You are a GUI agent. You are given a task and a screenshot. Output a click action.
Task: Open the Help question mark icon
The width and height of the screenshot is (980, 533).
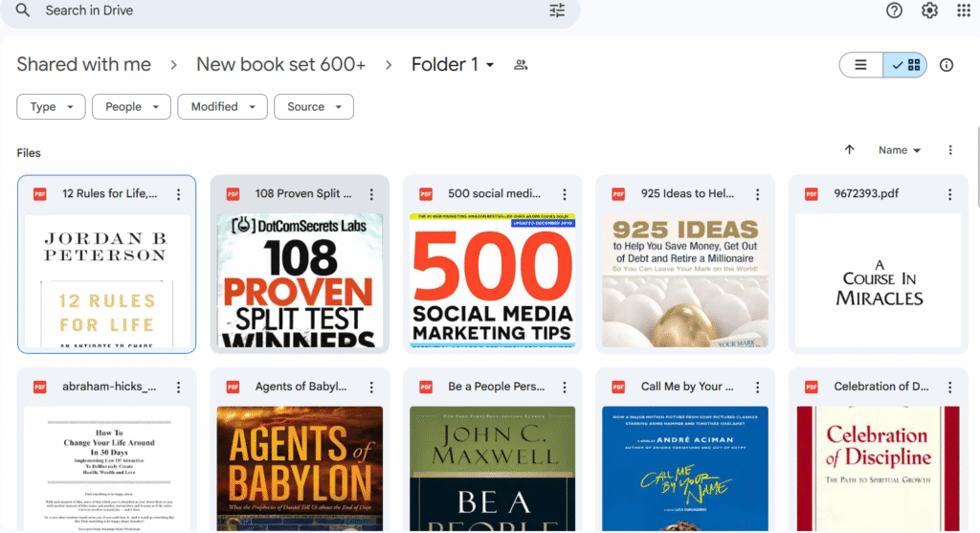click(x=894, y=11)
